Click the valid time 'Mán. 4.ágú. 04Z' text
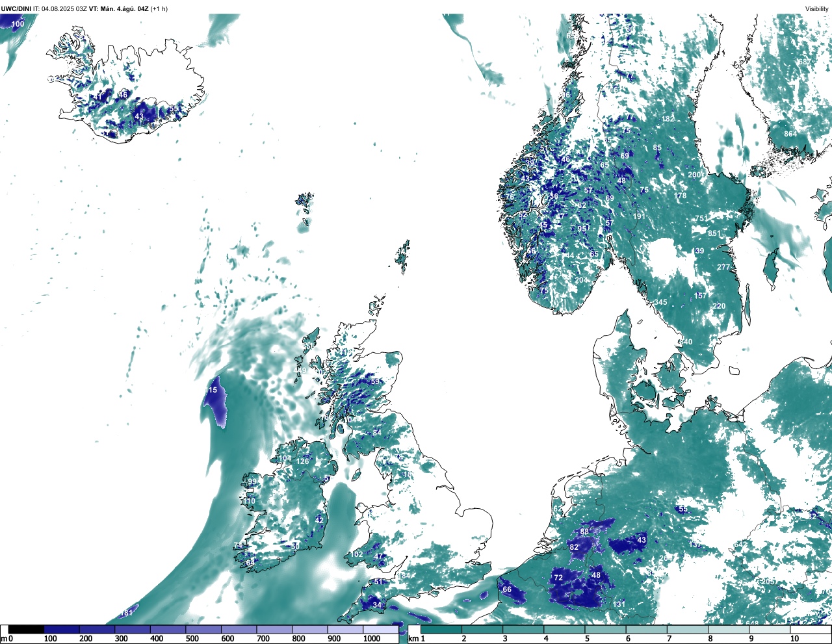The width and height of the screenshot is (832, 644). click(125, 8)
